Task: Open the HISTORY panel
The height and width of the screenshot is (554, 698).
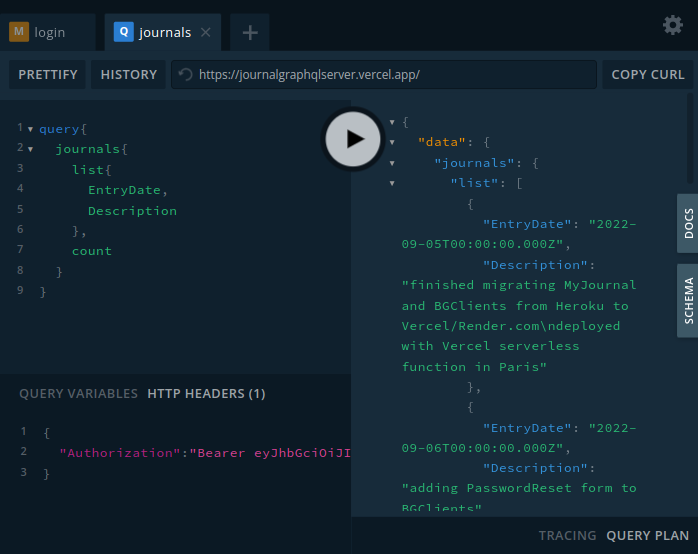Action: (x=129, y=74)
